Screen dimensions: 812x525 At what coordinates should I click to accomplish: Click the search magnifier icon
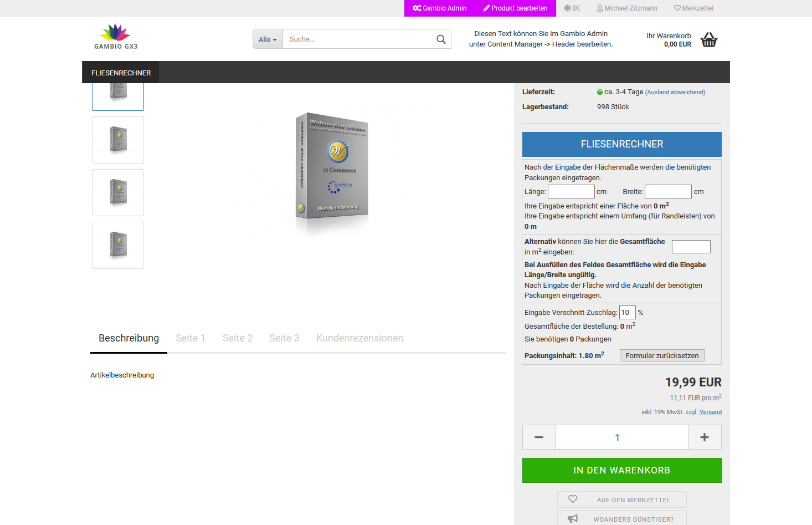pyautogui.click(x=441, y=39)
